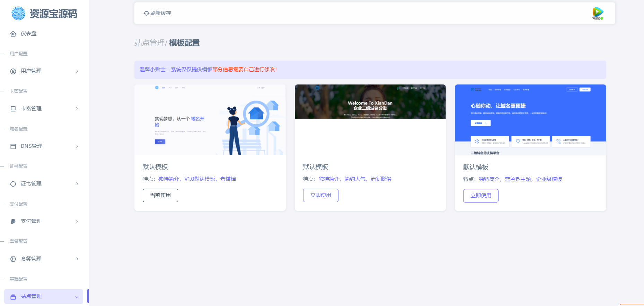This screenshot has height=306, width=644.
Task: Open the 用户管理 menu
Action: (x=44, y=71)
